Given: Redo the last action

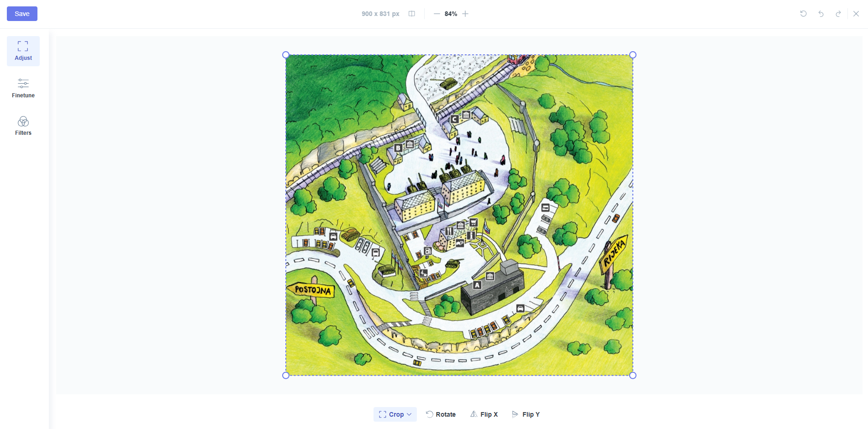Looking at the screenshot, I should pyautogui.click(x=838, y=14).
